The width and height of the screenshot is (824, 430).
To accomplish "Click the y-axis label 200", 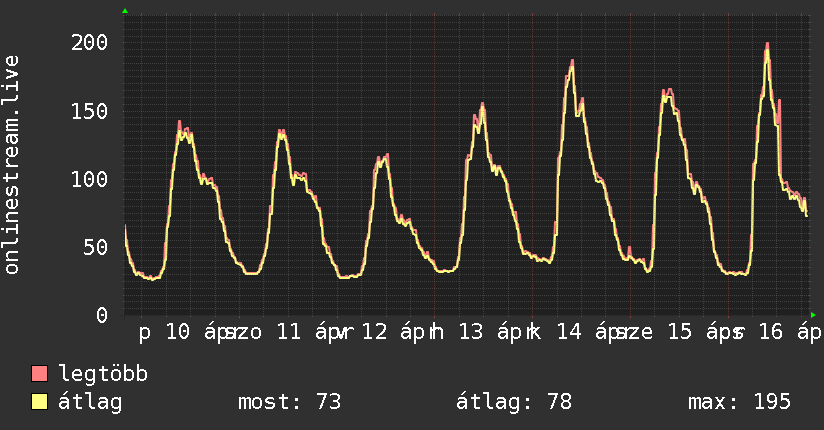I will (x=89, y=43).
